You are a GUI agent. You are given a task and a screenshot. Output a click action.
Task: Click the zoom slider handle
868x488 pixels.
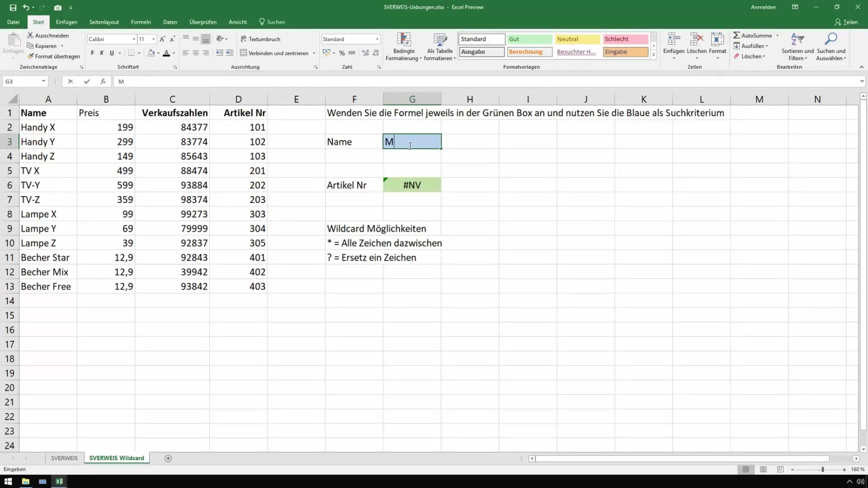click(823, 469)
